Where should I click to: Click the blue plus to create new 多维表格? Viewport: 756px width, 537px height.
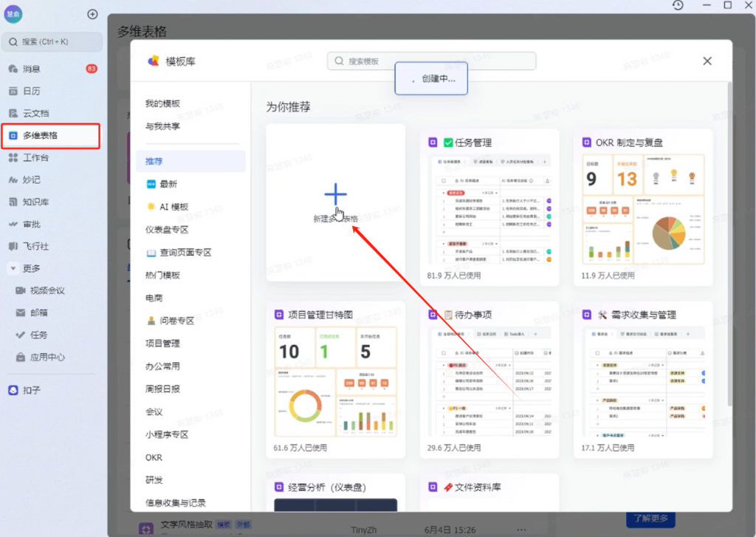point(336,194)
